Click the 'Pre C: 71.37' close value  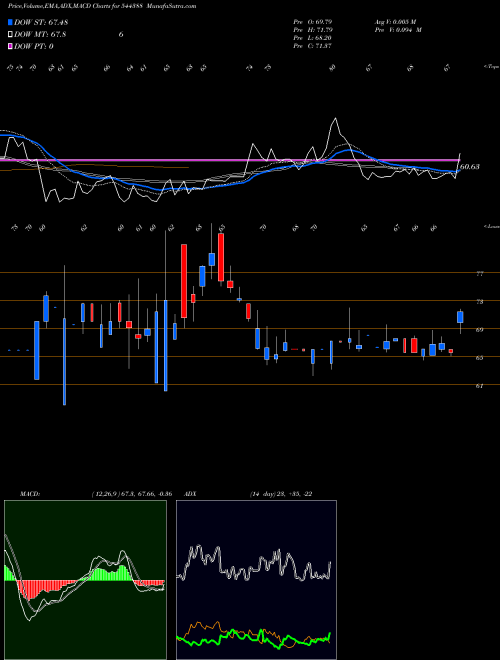314,46
